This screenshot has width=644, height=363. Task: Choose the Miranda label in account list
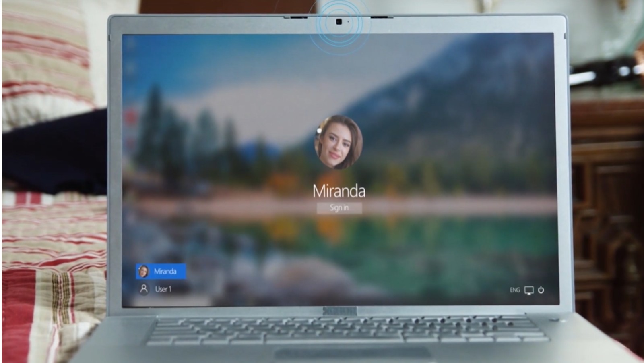[x=165, y=272]
